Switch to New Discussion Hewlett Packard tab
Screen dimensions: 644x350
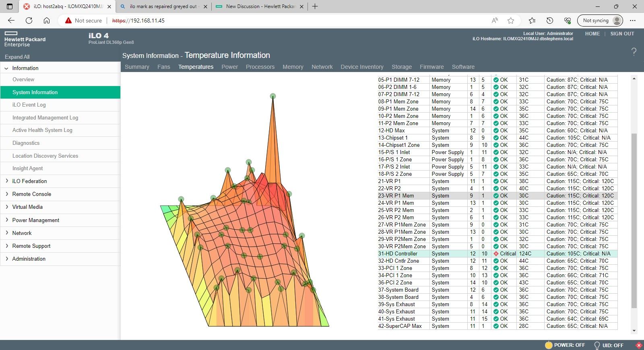[x=260, y=6]
